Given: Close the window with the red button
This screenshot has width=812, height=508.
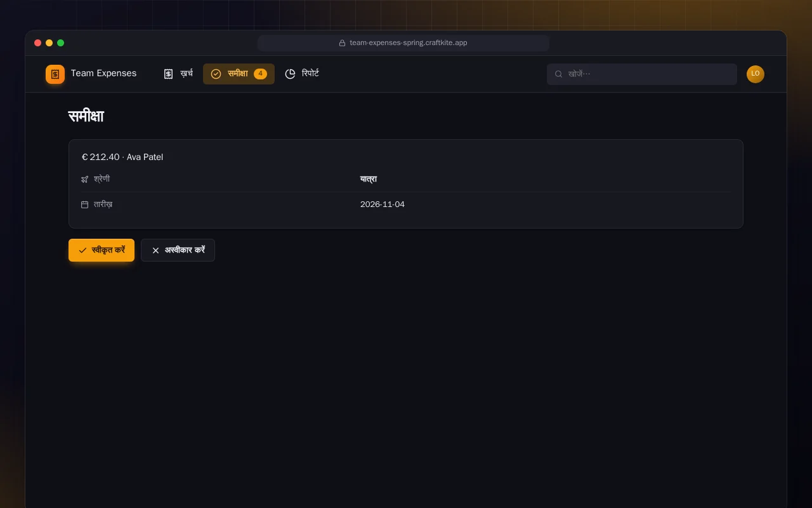Looking at the screenshot, I should [x=37, y=43].
